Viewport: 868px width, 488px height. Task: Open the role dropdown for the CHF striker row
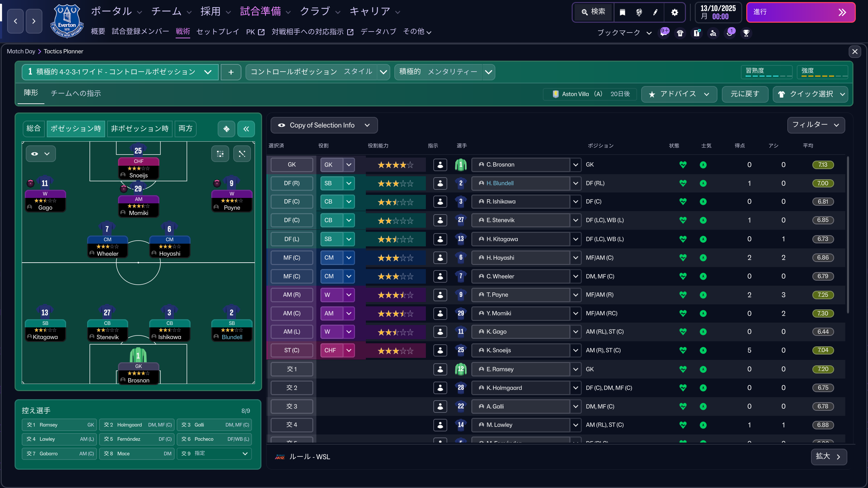click(349, 350)
